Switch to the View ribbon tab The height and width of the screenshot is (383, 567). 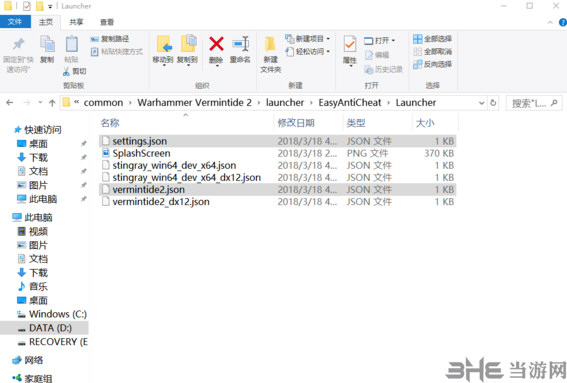107,22
